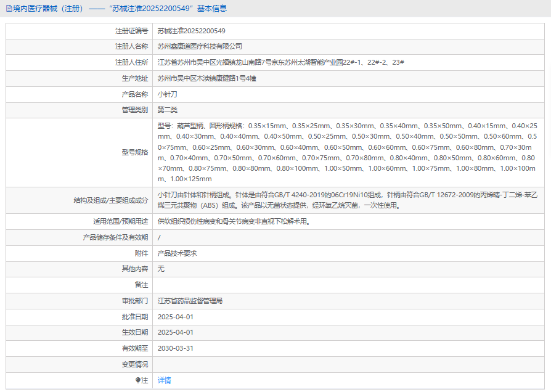Select the value 无 beside 其他内容
Image resolution: width=551 pixels, height=392 pixels.
click(x=161, y=269)
